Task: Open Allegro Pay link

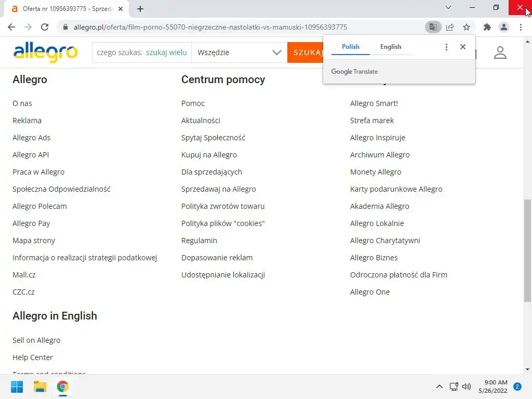Action: [x=31, y=223]
